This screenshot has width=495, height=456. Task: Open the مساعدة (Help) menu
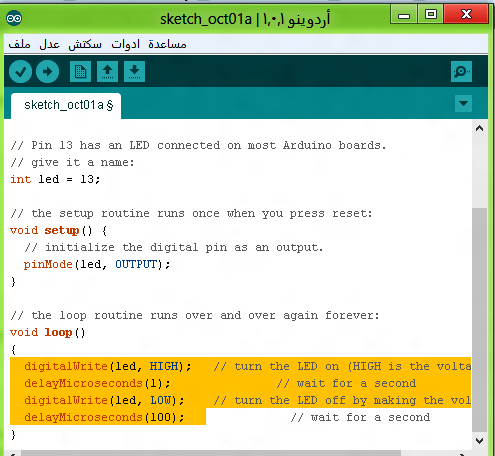point(167,44)
